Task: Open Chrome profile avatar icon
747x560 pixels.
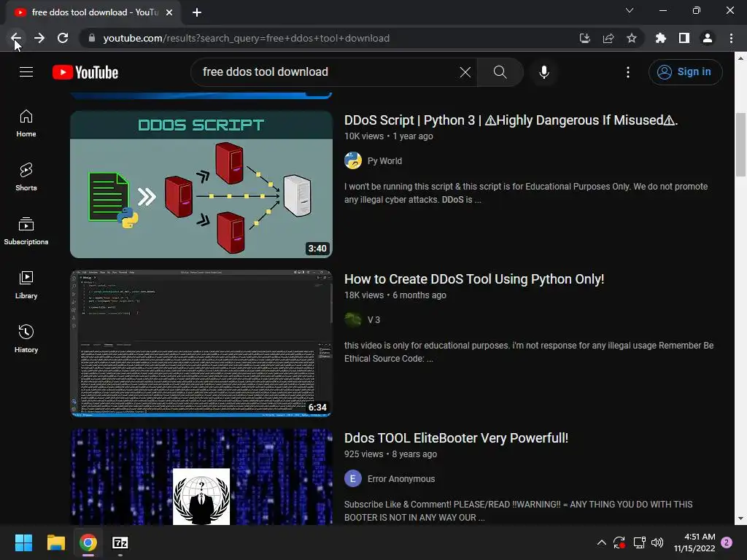Action: (x=708, y=38)
